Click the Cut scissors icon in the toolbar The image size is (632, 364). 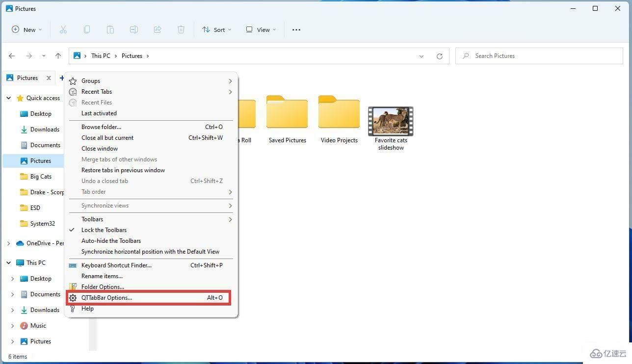[x=63, y=30]
